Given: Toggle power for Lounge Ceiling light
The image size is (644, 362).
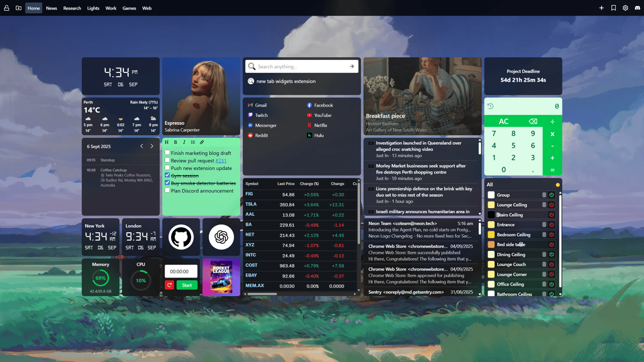Looking at the screenshot, I should pos(551,205).
